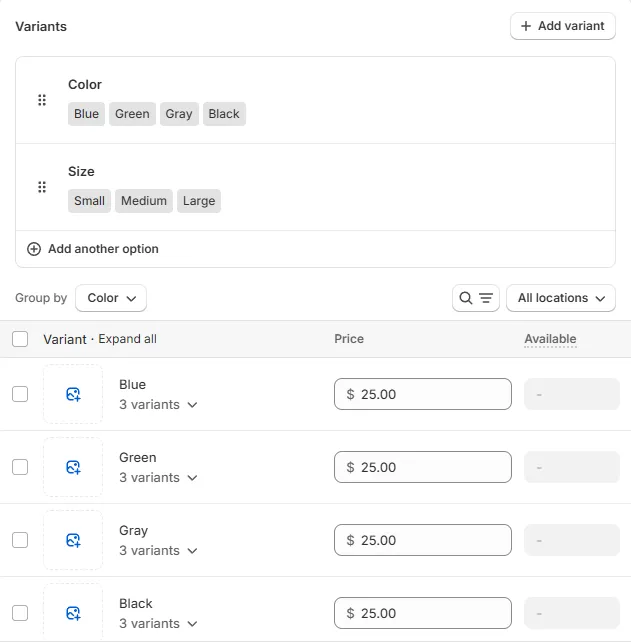Add image for Gray variant
The height and width of the screenshot is (642, 631).
click(73, 540)
